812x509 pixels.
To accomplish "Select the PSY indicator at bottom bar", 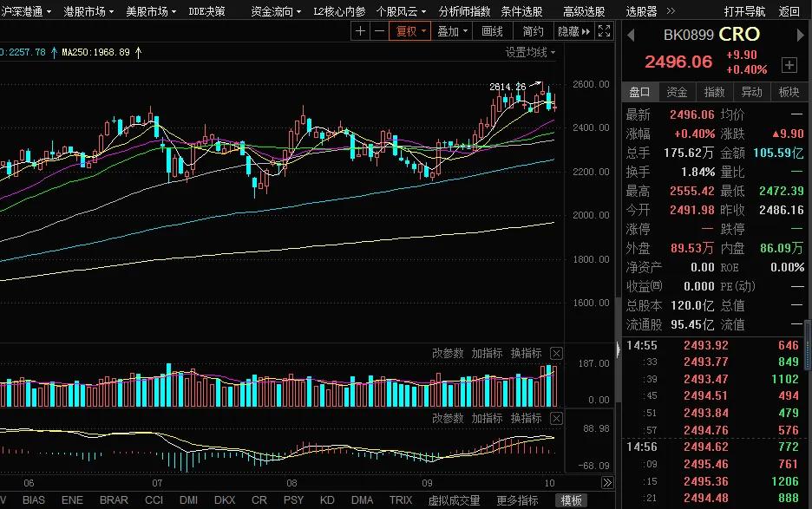I will click(292, 499).
